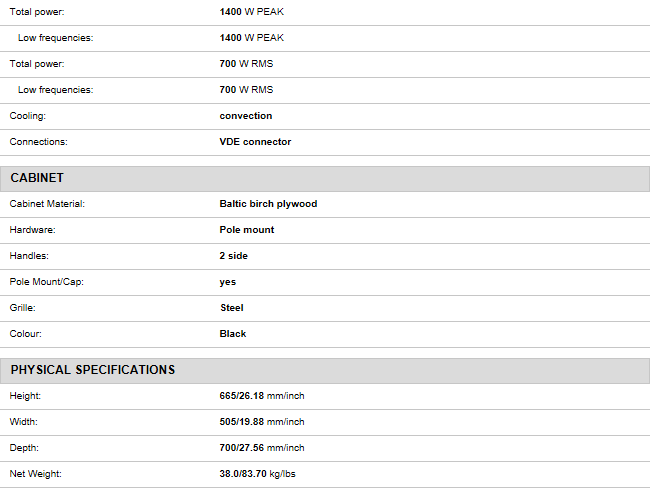This screenshot has height=493, width=650.
Task: Select the Colour value Black
Action: pos(233,334)
